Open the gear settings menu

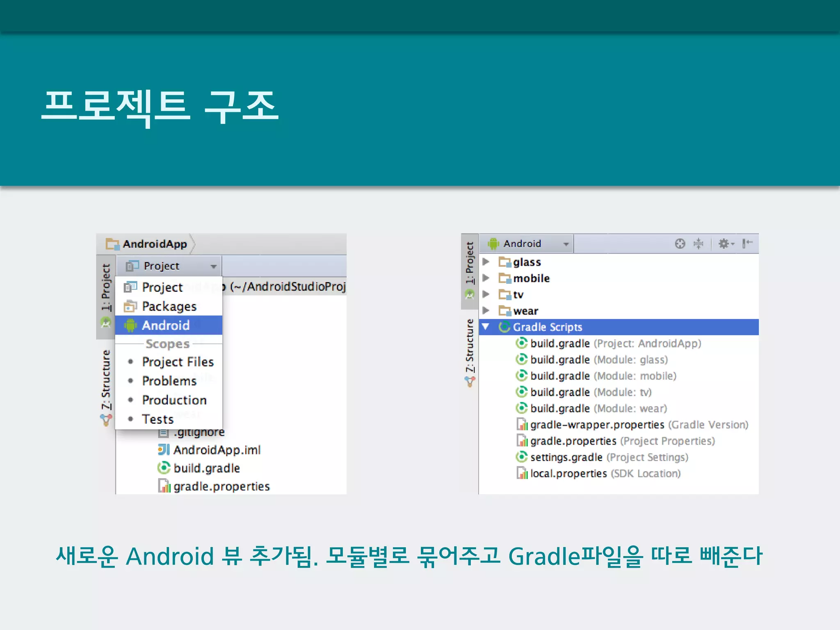point(726,244)
